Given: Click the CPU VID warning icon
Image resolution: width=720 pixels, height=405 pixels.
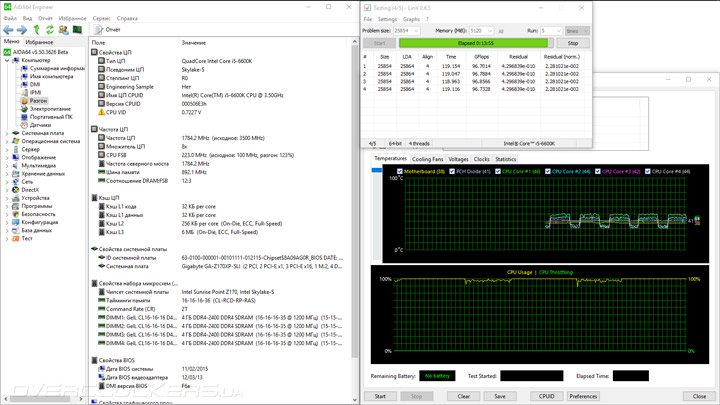Looking at the screenshot, I should [101, 112].
